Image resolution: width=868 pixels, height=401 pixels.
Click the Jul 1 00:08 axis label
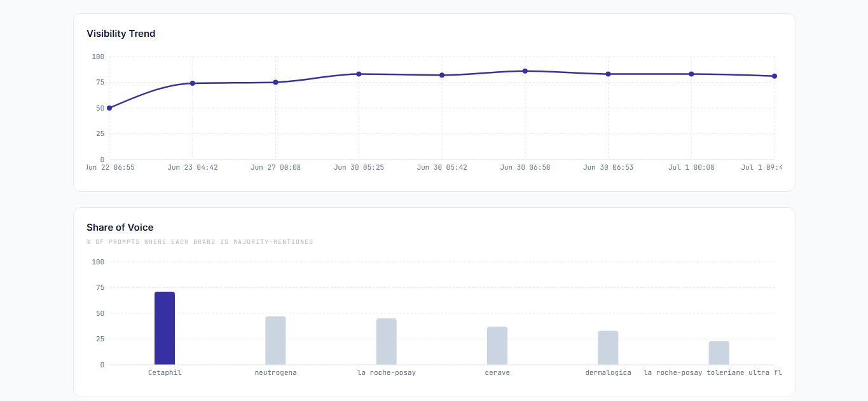691,167
